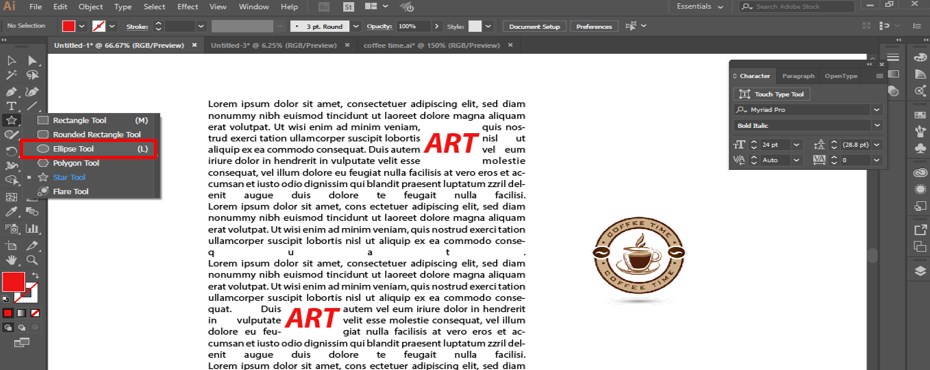Choose Ellipse Tool from flyout
Viewport: 930px width, 370px height.
(88, 149)
